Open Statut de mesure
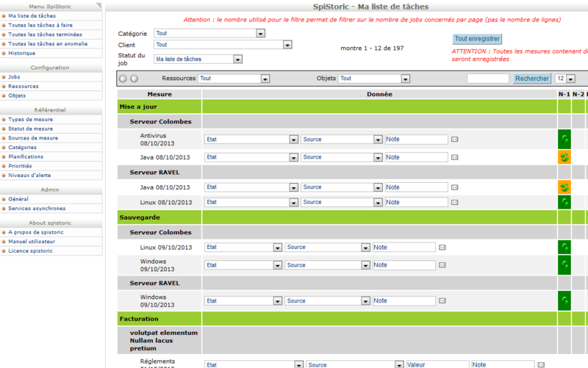Screen dimensions: 588x368 click(30, 129)
